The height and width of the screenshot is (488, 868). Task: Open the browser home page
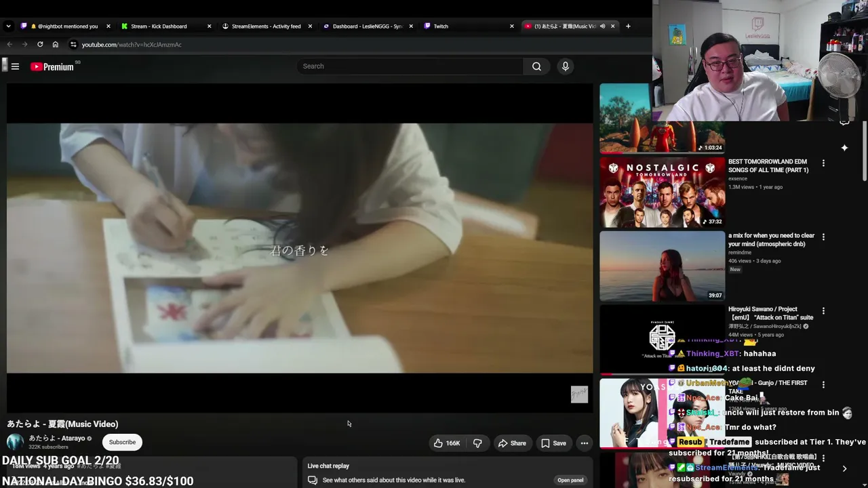(x=56, y=45)
